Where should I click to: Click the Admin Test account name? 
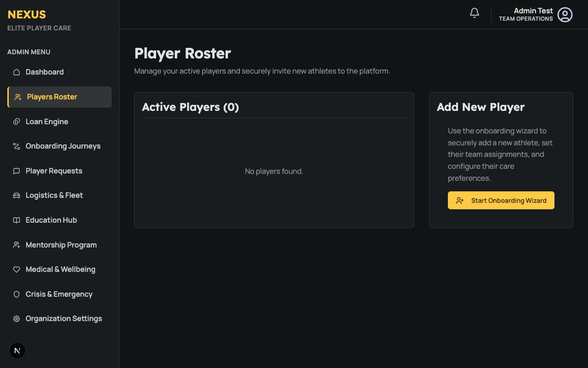[533, 11]
